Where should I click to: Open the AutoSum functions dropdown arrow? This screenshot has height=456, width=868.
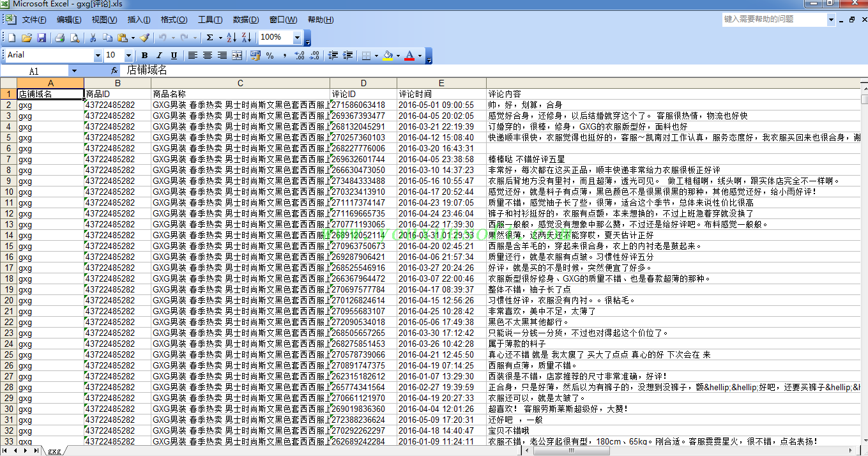click(220, 38)
